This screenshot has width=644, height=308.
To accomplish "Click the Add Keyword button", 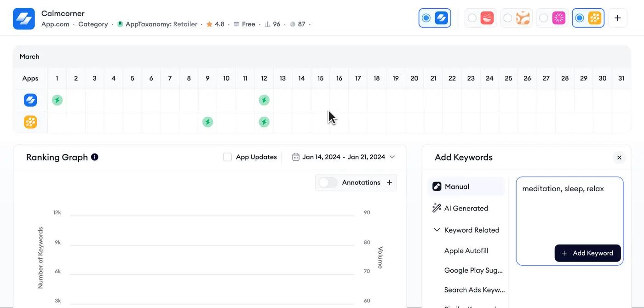I will pos(588,253).
